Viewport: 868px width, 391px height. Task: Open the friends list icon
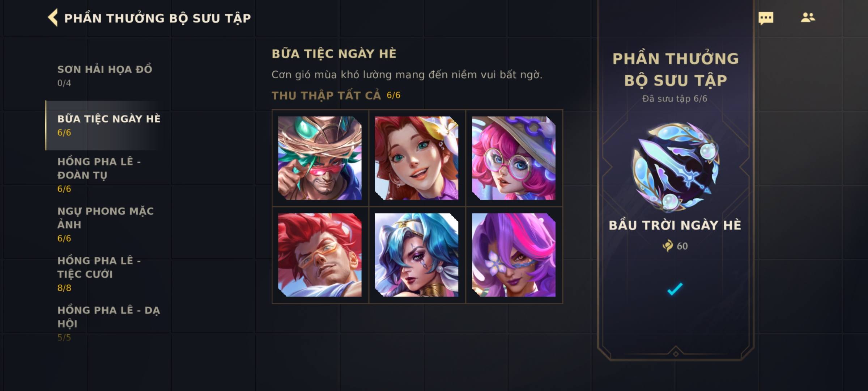point(808,17)
